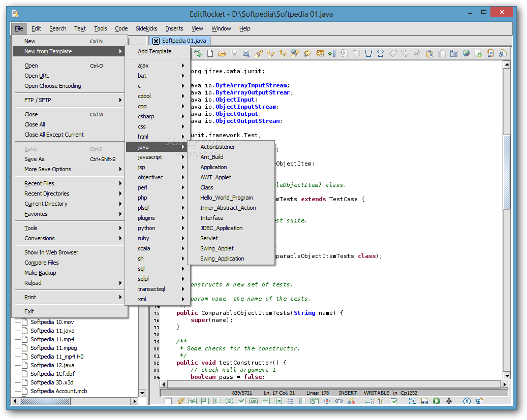Click the blue Info icon in bottom toolbar
The width and height of the screenshot is (527, 420).
tap(467, 401)
